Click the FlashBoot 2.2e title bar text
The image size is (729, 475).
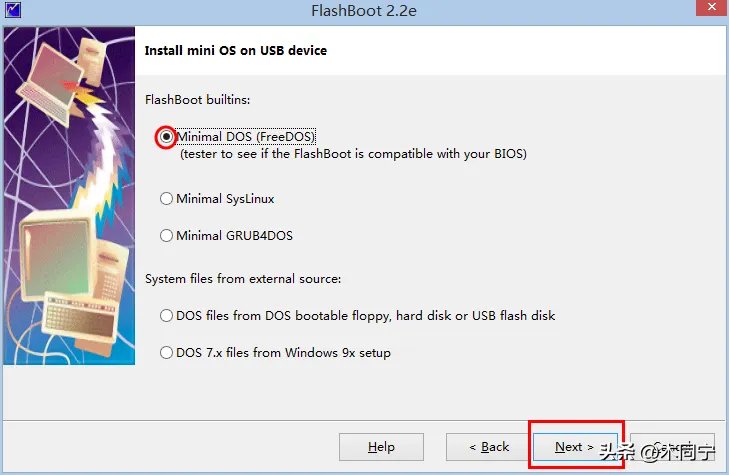pos(364,11)
